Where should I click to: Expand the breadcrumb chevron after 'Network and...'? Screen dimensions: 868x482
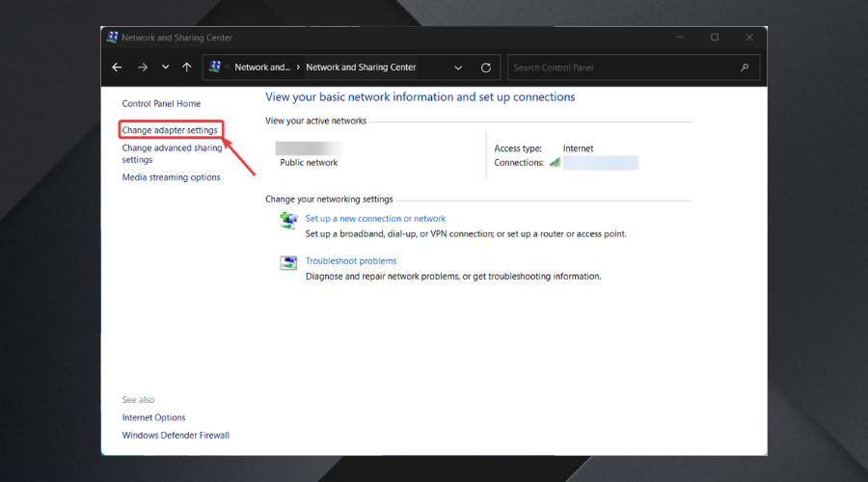(297, 67)
